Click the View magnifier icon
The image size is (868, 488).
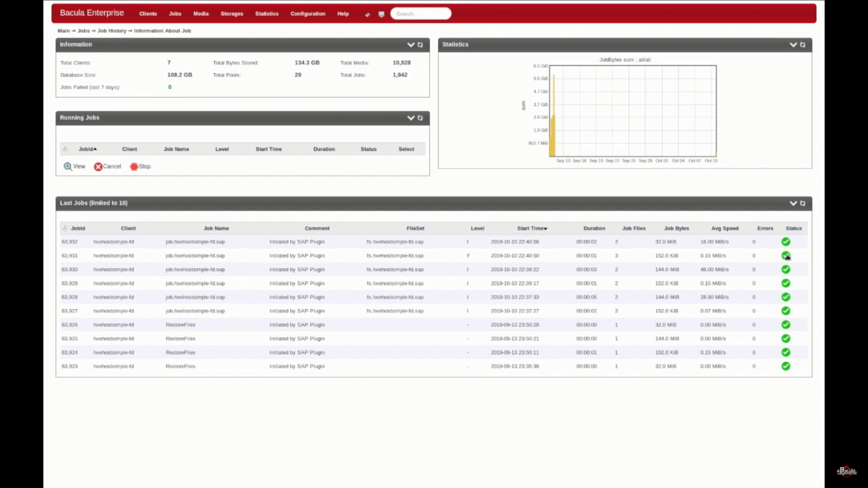pos(68,166)
